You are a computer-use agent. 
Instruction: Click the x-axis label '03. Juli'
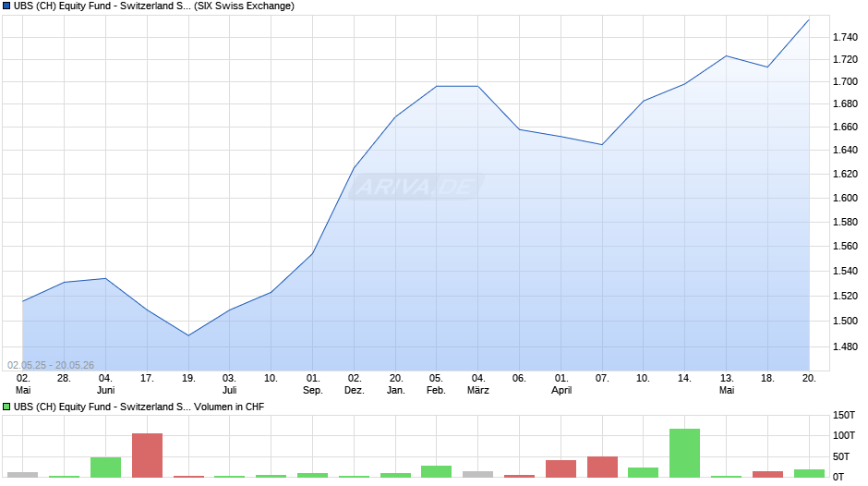(x=229, y=384)
